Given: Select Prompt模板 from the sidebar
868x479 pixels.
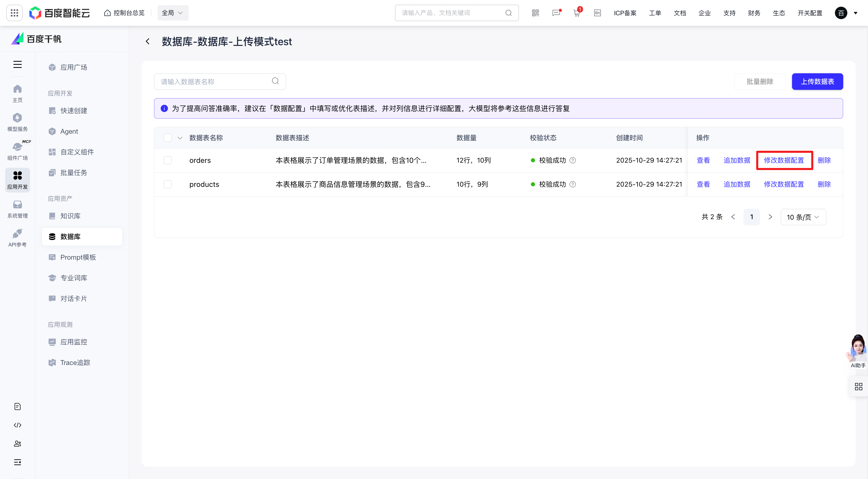Looking at the screenshot, I should click(78, 257).
